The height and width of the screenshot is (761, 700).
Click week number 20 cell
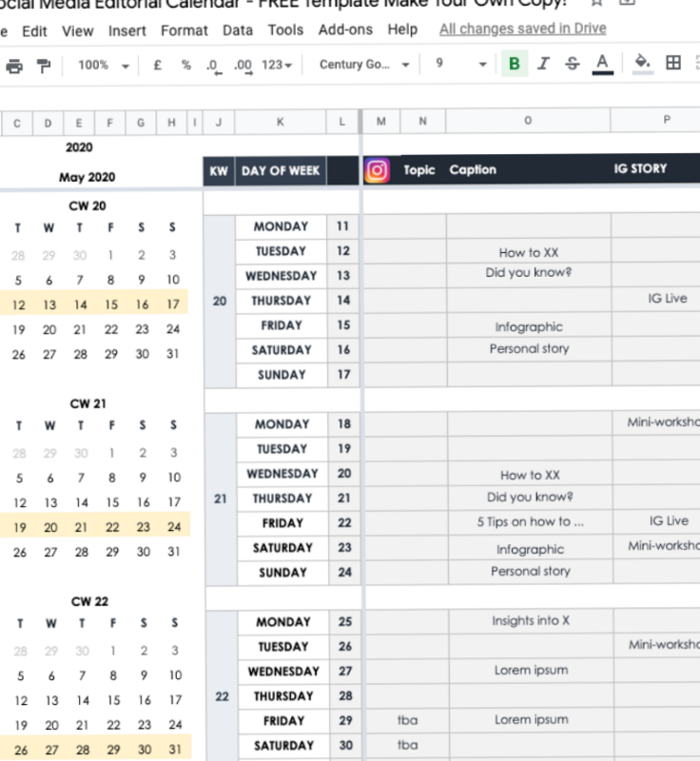coord(220,301)
